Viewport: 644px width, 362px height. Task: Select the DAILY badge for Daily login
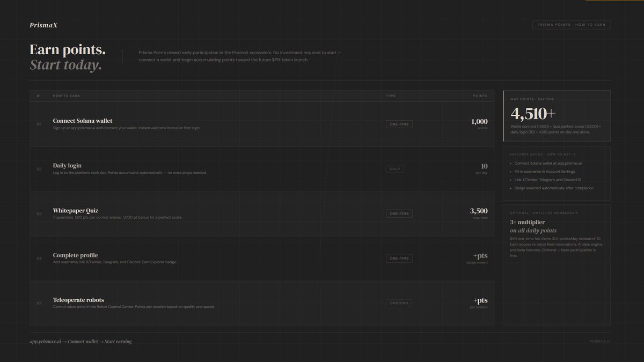coord(395,168)
